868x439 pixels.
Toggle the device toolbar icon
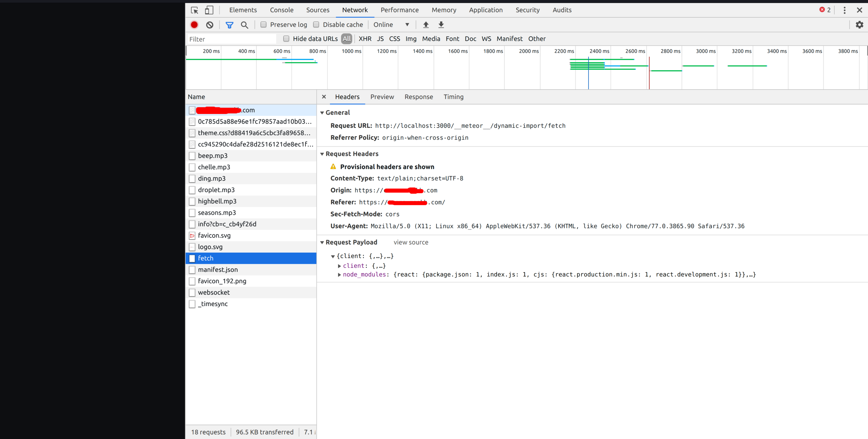coord(209,10)
